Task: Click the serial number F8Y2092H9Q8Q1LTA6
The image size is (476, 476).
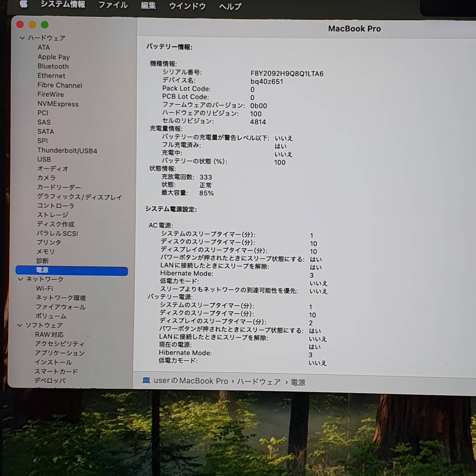Action: pyautogui.click(x=287, y=73)
